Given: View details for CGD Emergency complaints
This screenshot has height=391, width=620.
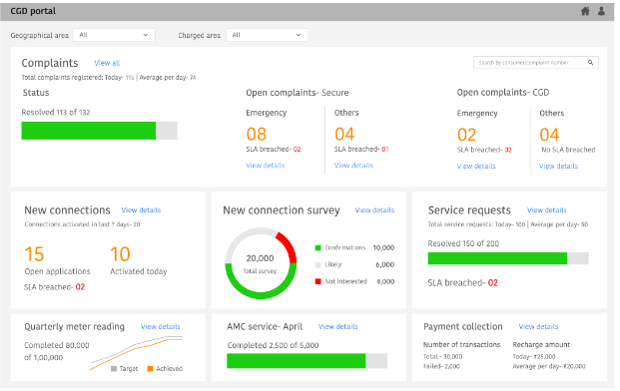Looking at the screenshot, I should tap(476, 166).
